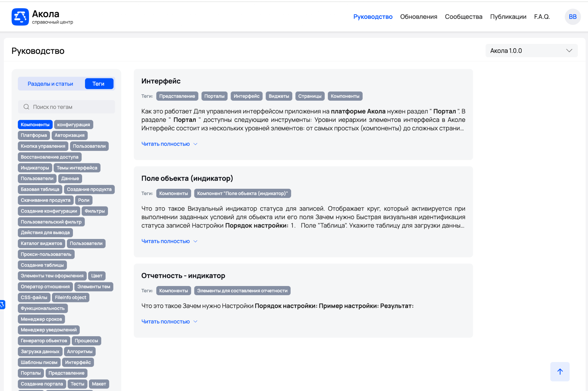Screen dimensions: 588x391
Task: Click chevron beside Интерфейс article's Читать полностью
Action: [x=196, y=144]
